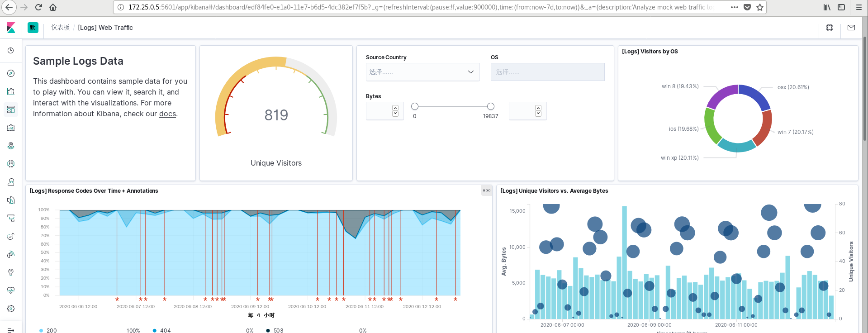Open the mail feedback icon in header
868x333 pixels.
point(851,28)
